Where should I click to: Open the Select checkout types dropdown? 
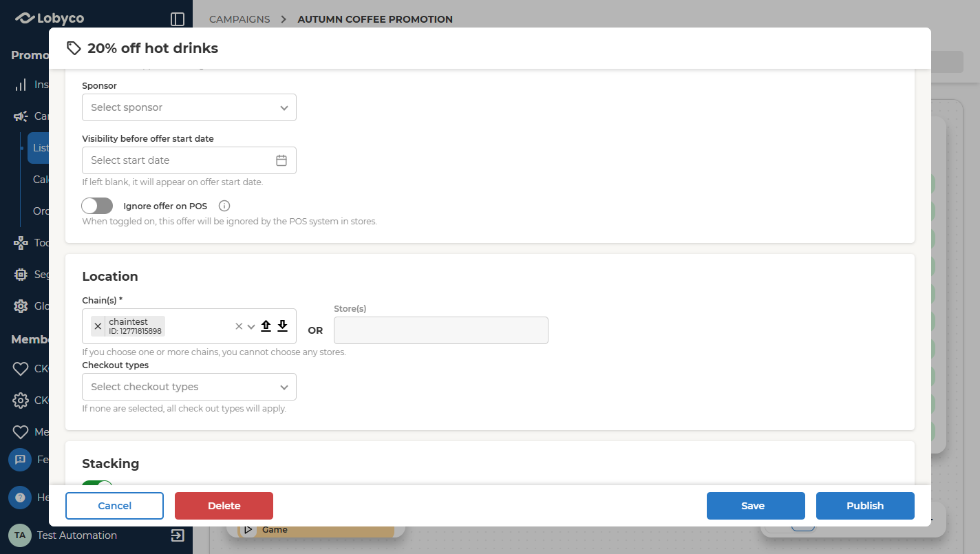(x=189, y=387)
